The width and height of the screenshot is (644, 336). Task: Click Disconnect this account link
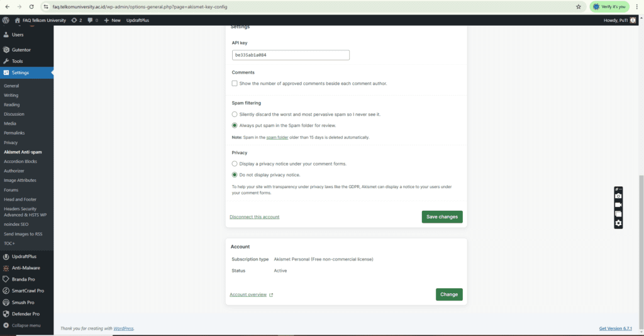pos(254,217)
